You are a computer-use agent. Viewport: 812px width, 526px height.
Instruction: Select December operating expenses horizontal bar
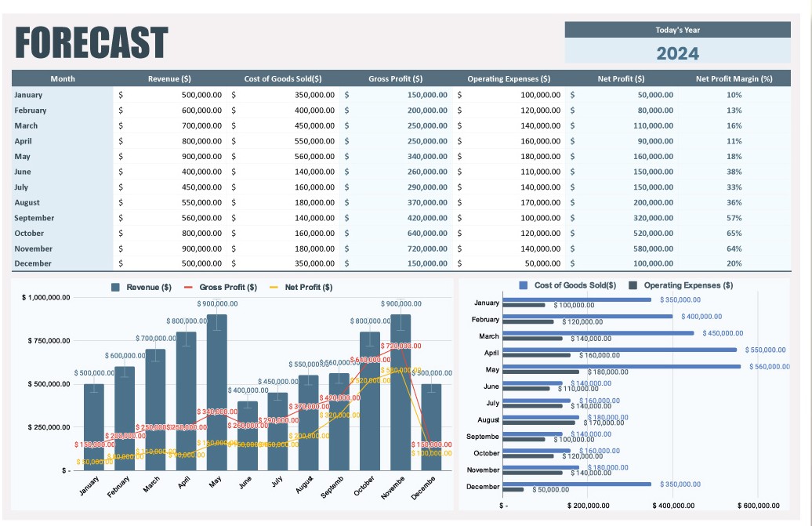click(x=513, y=489)
